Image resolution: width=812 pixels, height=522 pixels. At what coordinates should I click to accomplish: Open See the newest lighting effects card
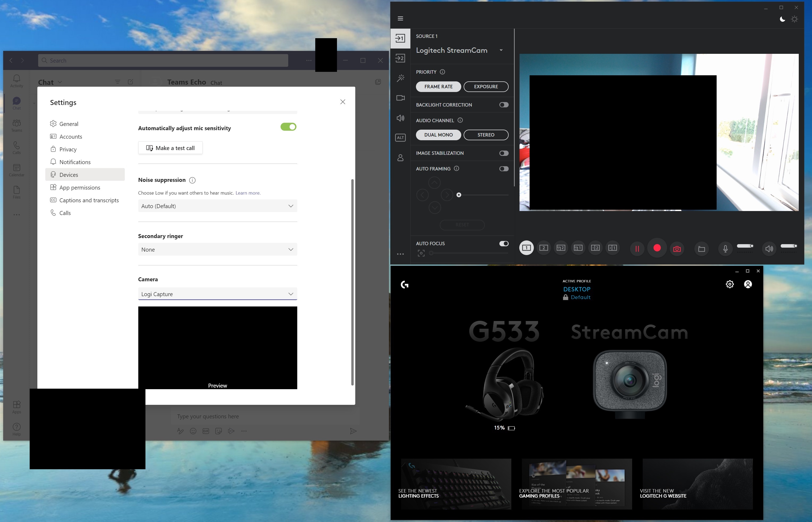point(456,484)
